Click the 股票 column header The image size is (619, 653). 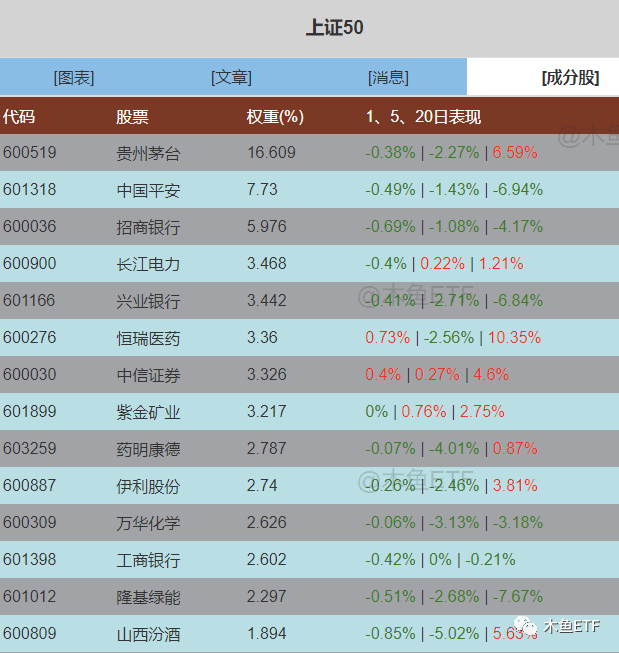[x=132, y=117]
